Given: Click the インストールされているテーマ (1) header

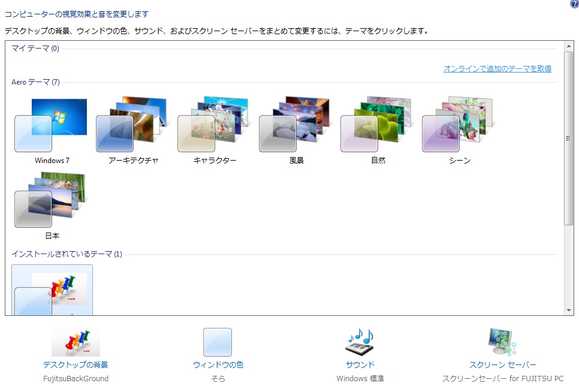Looking at the screenshot, I should click(67, 254).
